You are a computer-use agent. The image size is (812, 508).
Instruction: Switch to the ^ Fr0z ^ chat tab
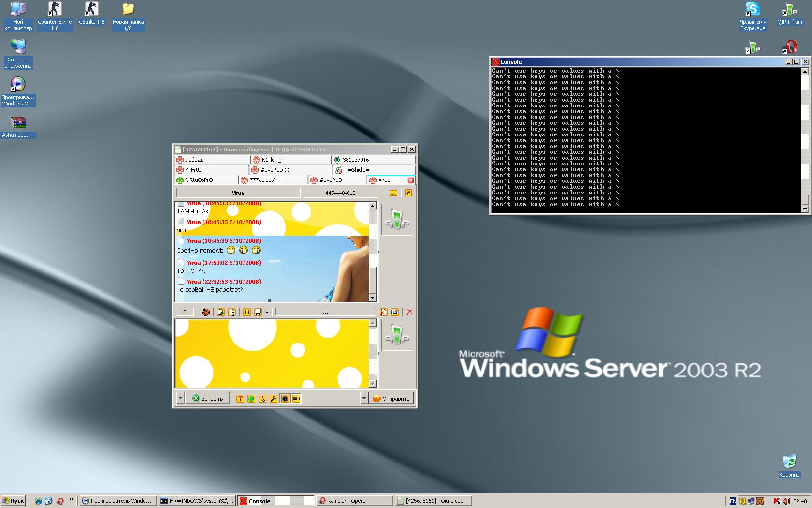point(212,170)
